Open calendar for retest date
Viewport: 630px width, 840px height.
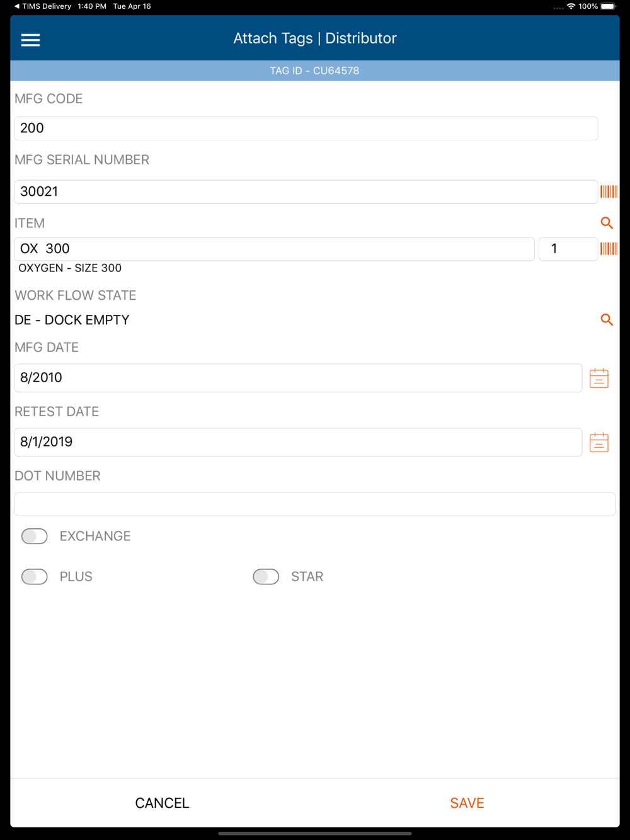pos(599,442)
